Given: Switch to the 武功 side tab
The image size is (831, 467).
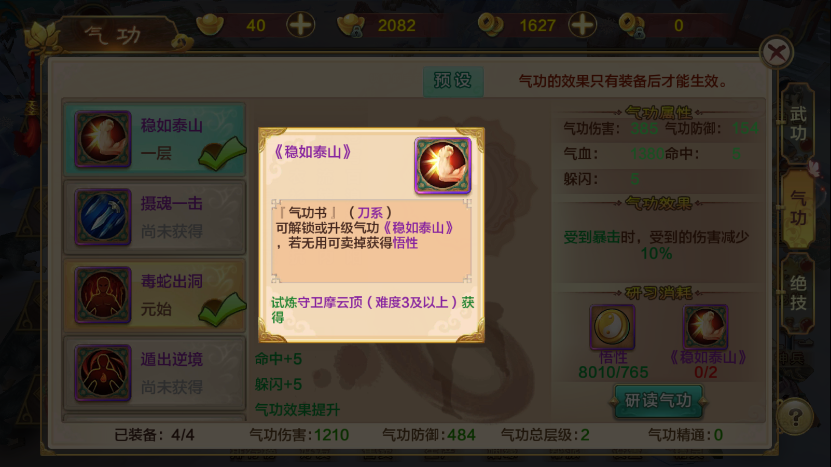Looking at the screenshot, I should click(798, 123).
